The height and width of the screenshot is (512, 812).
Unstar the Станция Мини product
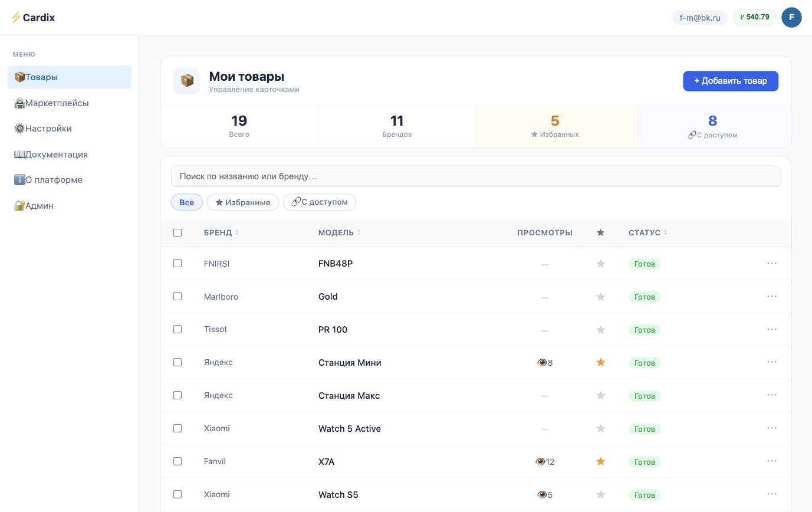tap(600, 362)
